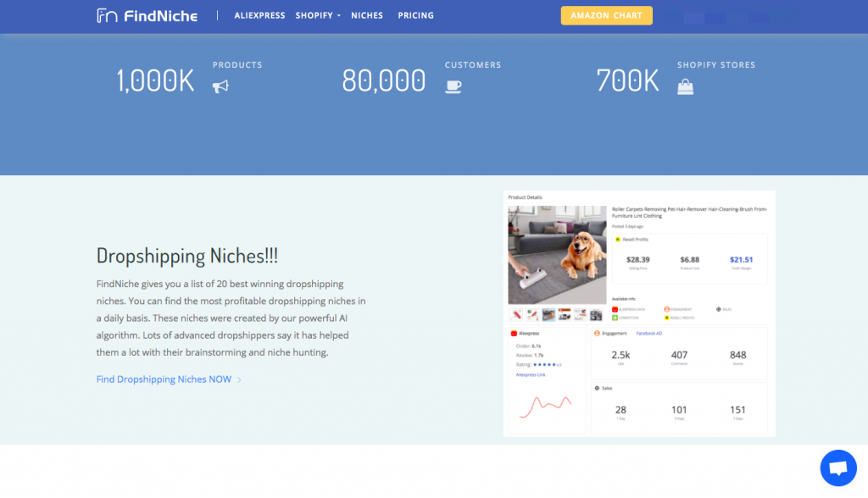Click the 2.5k likes count

coord(620,355)
